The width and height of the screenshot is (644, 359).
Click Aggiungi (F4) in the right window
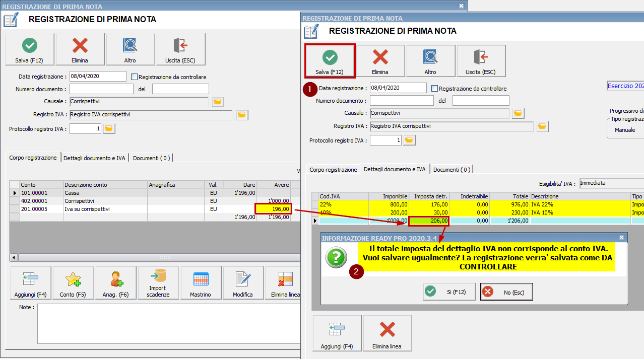pyautogui.click(x=337, y=333)
